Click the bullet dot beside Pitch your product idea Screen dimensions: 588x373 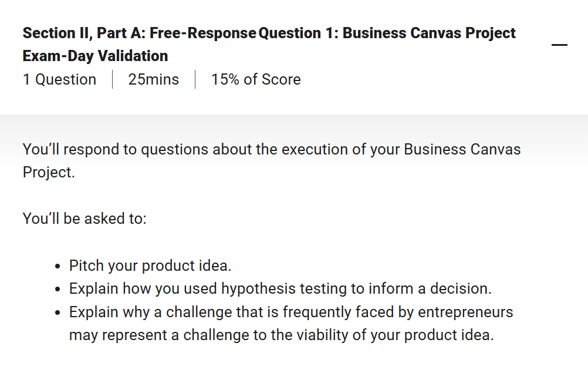[x=58, y=267]
